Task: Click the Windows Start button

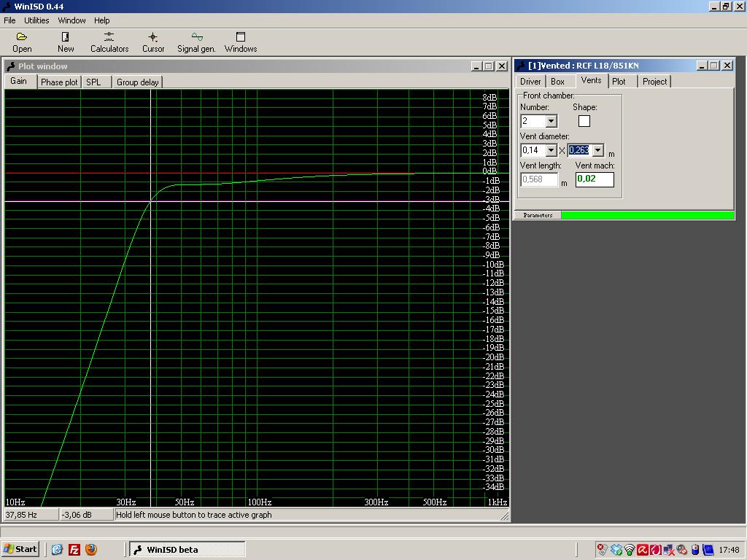Action: 20,549
